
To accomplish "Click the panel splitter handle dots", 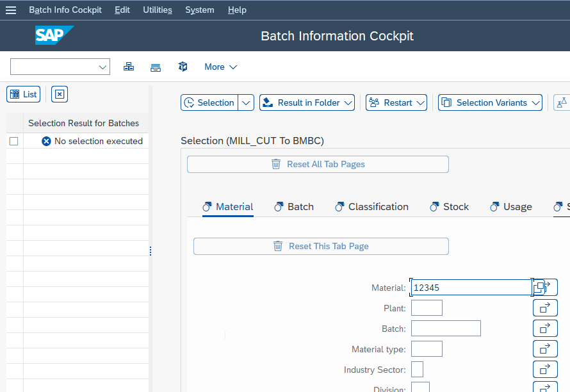I will (x=151, y=251).
